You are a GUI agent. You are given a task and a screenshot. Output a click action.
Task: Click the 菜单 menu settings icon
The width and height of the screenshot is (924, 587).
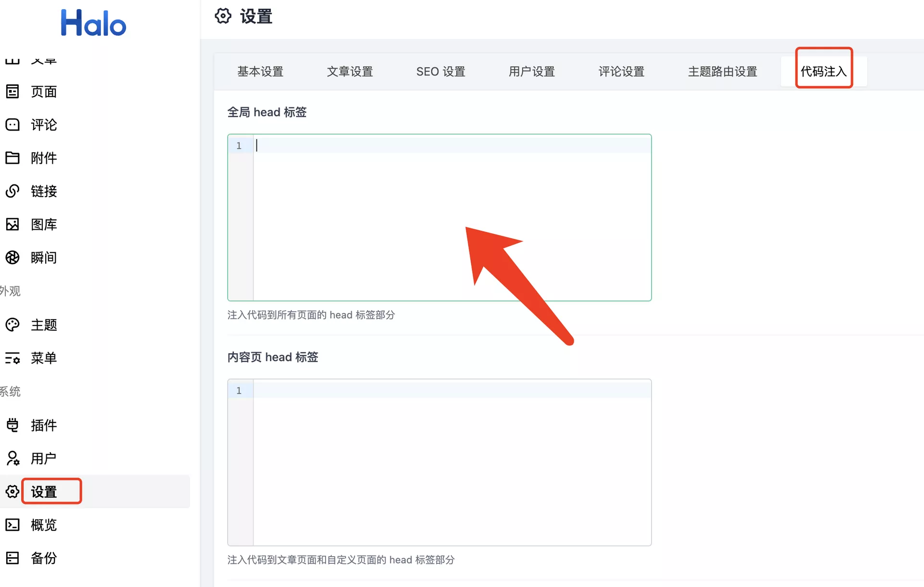coord(13,358)
